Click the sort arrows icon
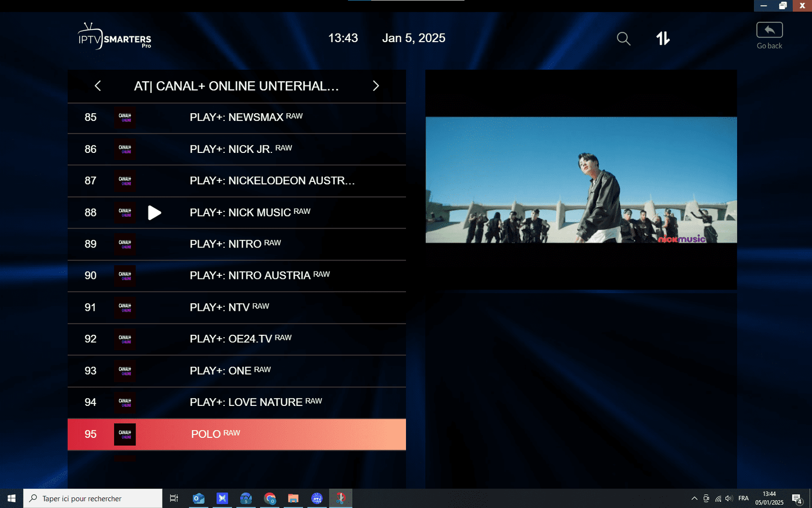812x508 pixels. [663, 38]
